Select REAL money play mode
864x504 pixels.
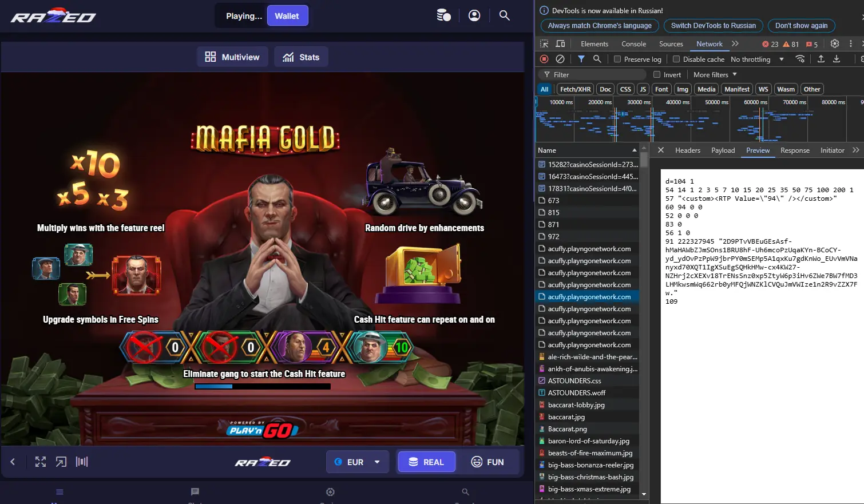(427, 462)
